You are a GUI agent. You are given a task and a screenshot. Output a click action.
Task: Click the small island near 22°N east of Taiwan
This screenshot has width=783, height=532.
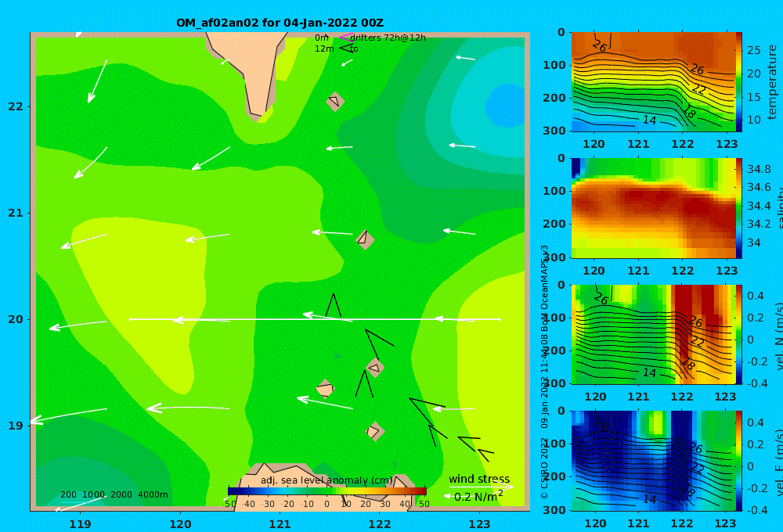click(335, 101)
